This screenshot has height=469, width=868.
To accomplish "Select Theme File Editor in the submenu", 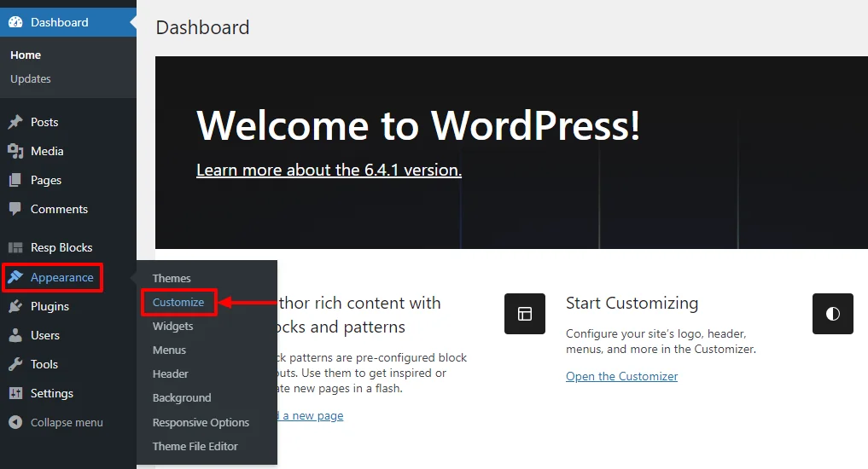I will pos(195,446).
